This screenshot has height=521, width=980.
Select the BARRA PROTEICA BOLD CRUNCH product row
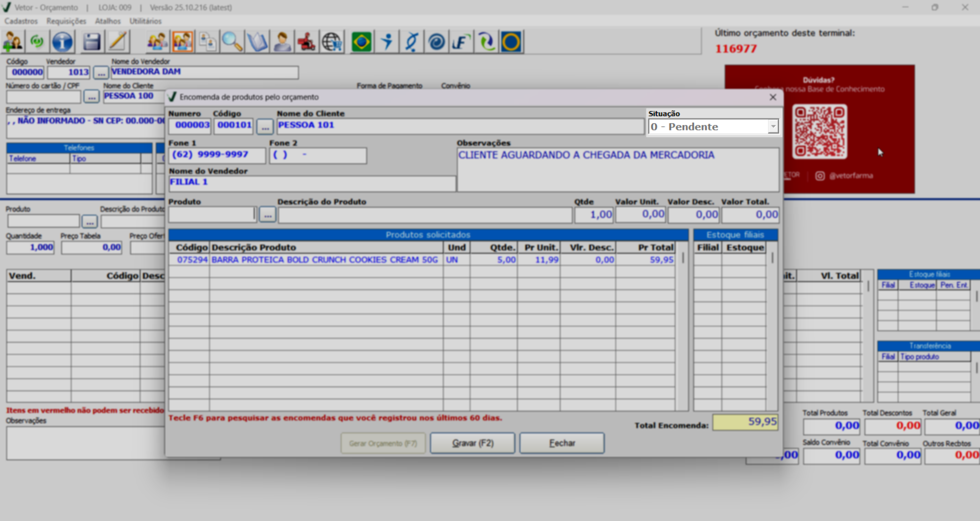(324, 260)
